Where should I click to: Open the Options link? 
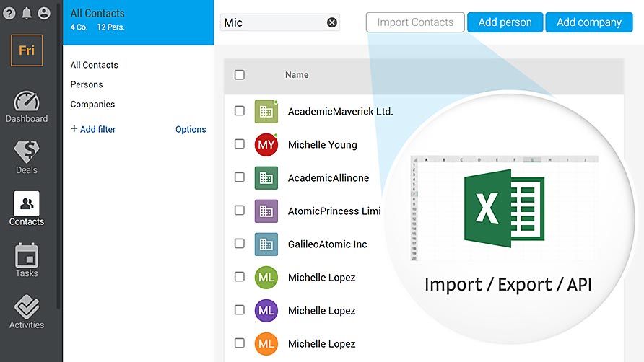pyautogui.click(x=191, y=129)
